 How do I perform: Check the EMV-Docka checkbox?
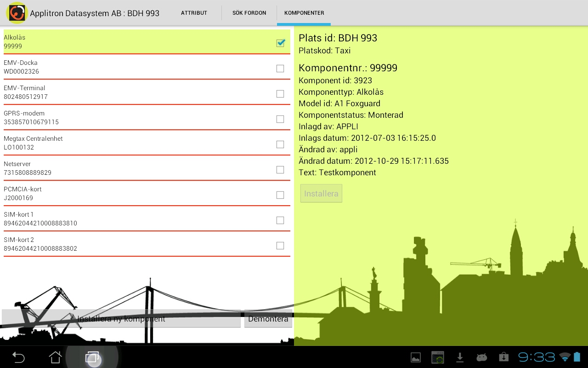click(x=280, y=69)
